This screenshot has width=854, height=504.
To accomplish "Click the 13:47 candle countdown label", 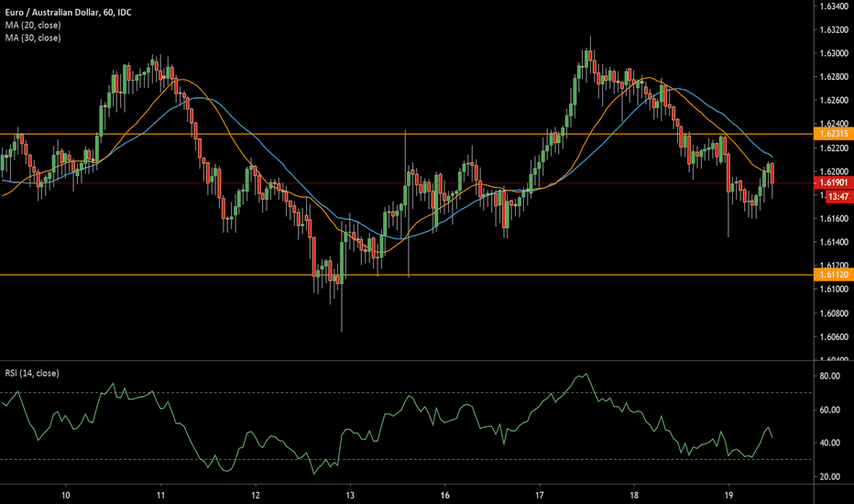I will pos(838,196).
